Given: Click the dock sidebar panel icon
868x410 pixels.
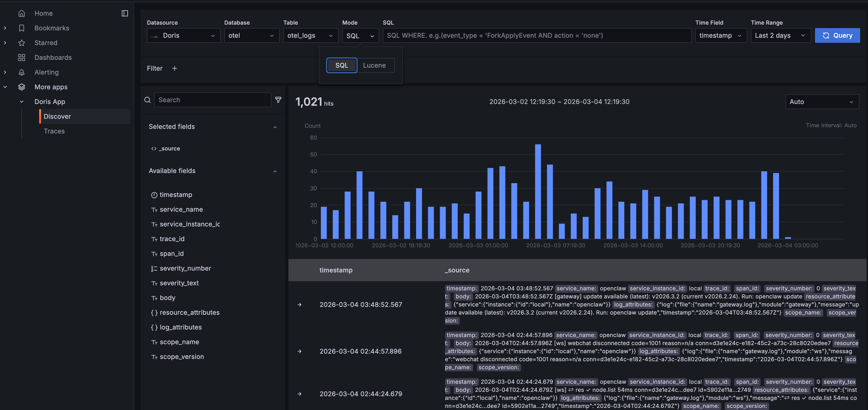Looking at the screenshot, I should [125, 14].
